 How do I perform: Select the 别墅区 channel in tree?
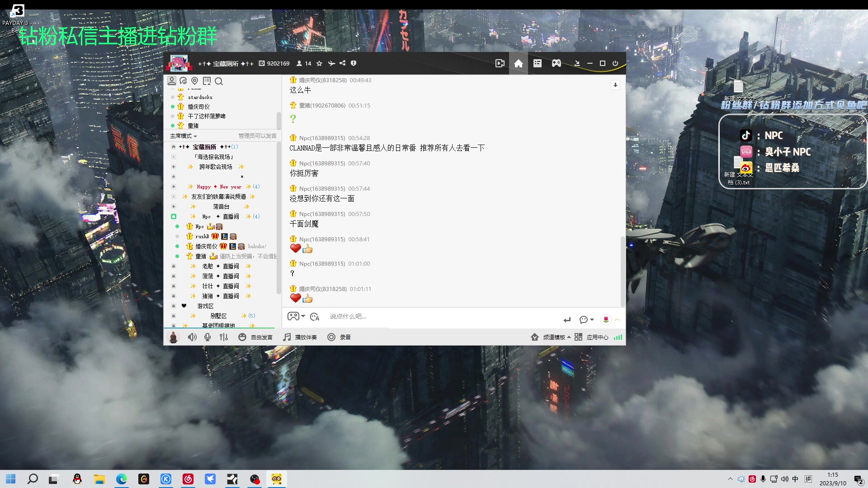tap(218, 316)
